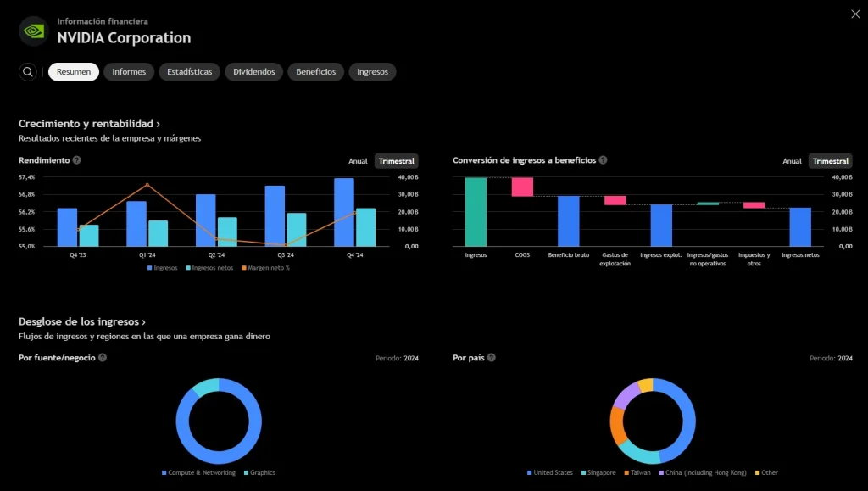Click the Impuestos y otros axis label
868x491 pixels.
point(754,259)
